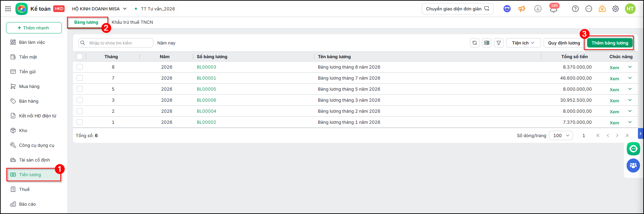Click the refresh icon in the toolbar
Screen dimensions: 644x214
[x=475, y=43]
